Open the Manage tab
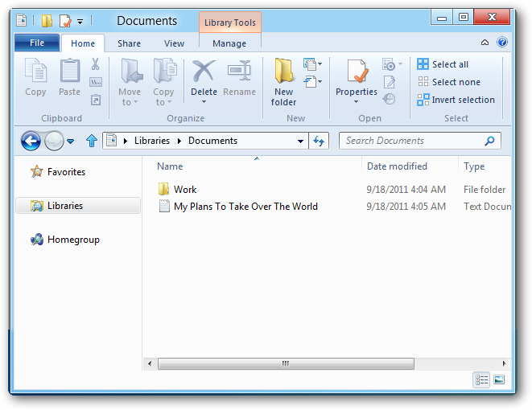Image resolution: width=532 pixels, height=410 pixels. pyautogui.click(x=229, y=43)
